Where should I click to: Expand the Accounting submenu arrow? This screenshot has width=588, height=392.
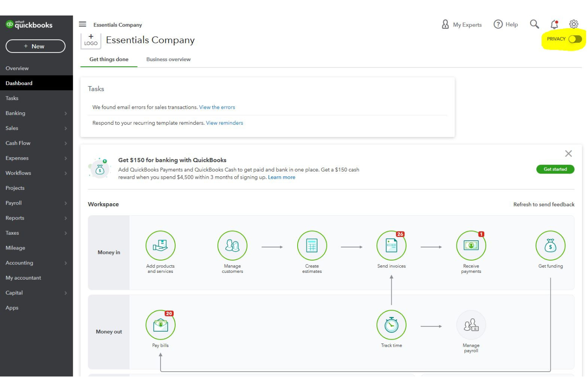[x=66, y=263]
